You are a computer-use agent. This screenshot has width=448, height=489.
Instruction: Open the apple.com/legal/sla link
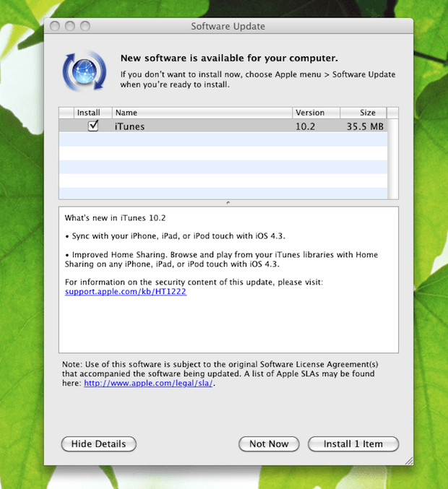click(149, 383)
